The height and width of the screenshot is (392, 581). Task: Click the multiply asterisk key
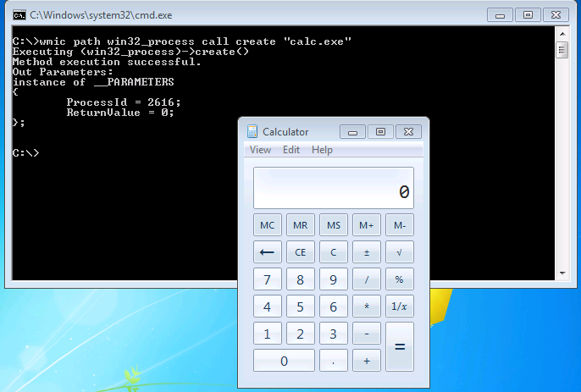coord(367,306)
